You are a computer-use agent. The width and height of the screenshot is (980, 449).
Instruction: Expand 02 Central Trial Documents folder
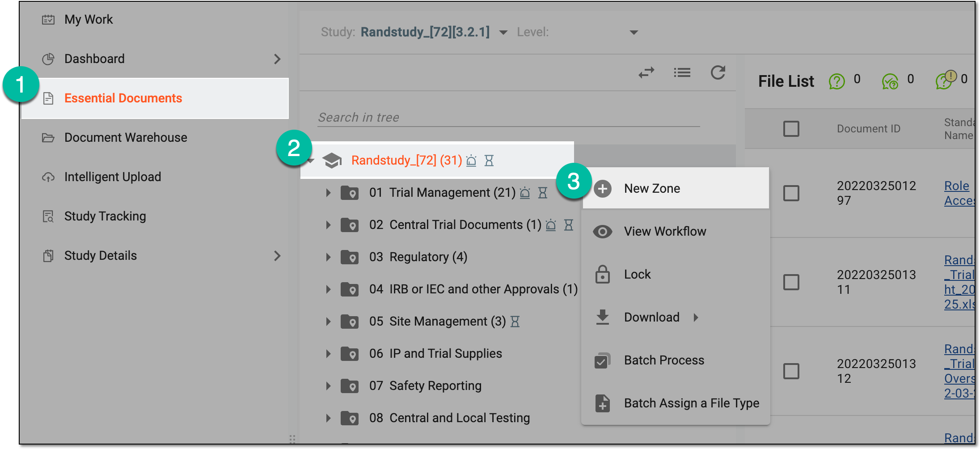point(328,225)
